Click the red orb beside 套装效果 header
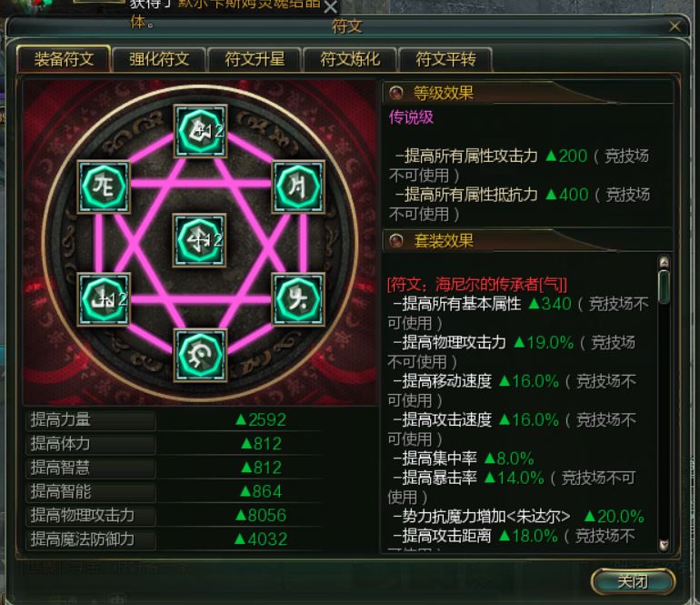700x605 pixels. click(395, 241)
